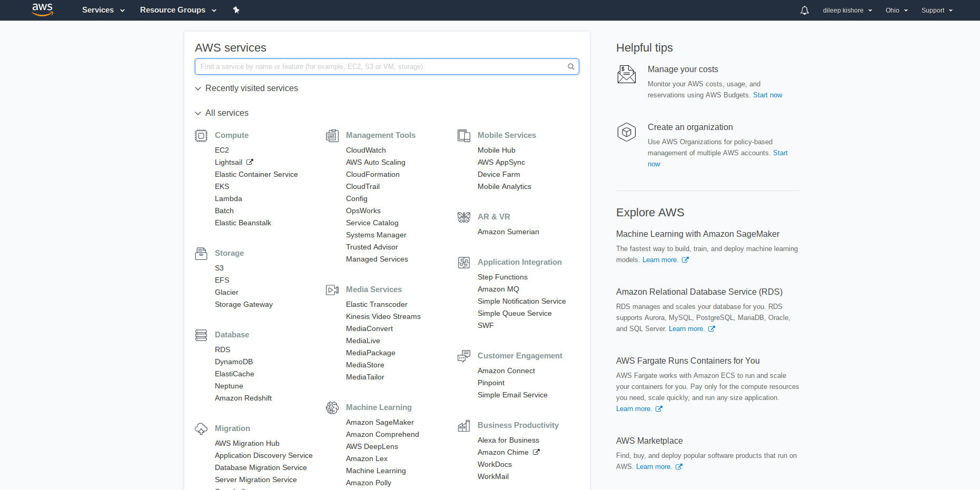This screenshot has width=980, height=490.
Task: Open the EC2 service
Action: coord(222,151)
